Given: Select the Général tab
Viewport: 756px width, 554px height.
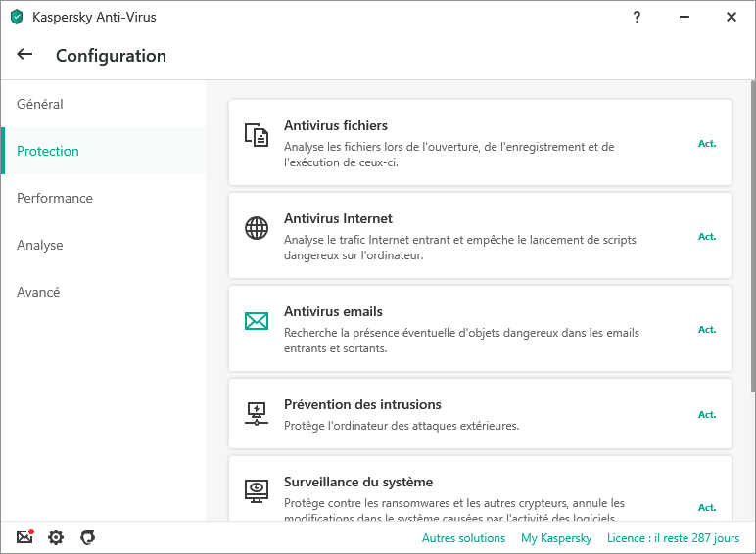Looking at the screenshot, I should click(x=104, y=104).
